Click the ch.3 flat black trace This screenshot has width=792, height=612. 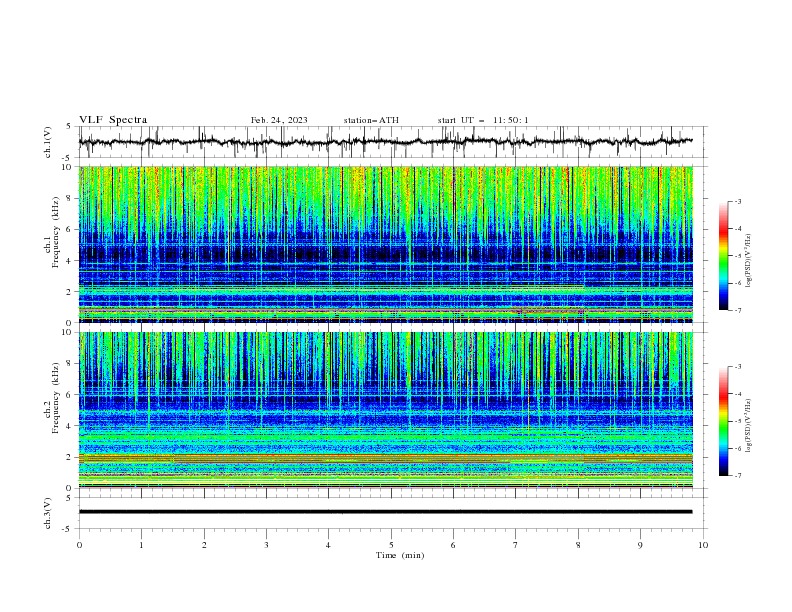(385, 512)
